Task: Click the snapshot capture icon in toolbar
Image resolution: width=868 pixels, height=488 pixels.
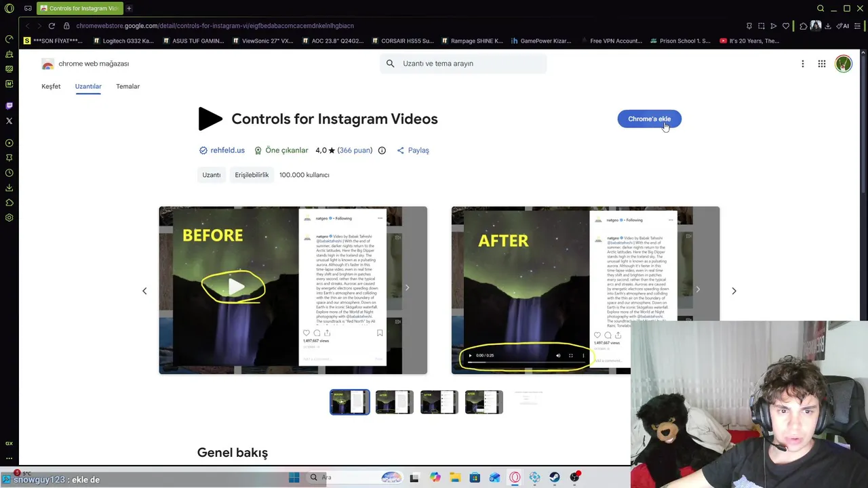Action: pos(762,26)
